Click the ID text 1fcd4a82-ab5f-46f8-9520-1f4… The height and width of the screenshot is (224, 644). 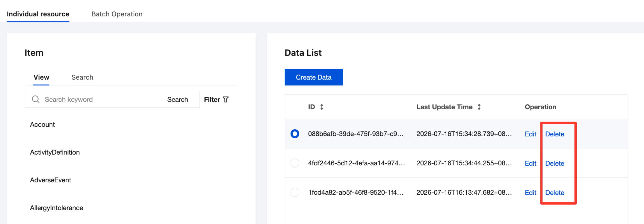(x=356, y=192)
